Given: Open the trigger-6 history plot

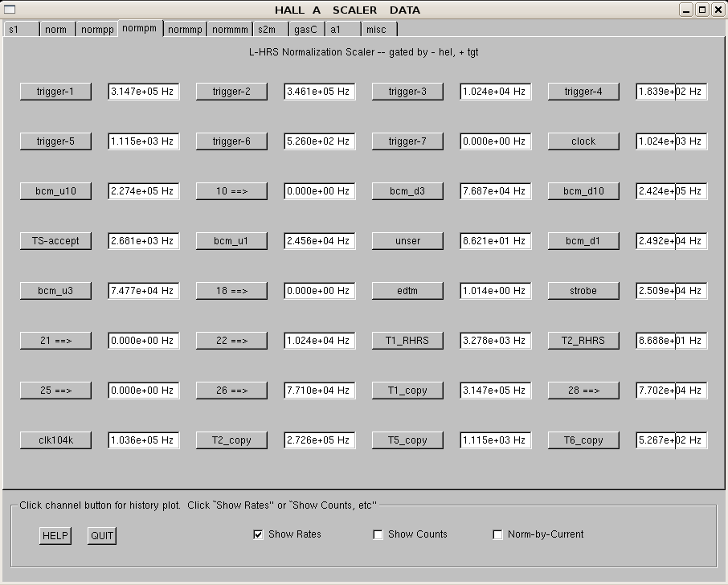Looking at the screenshot, I should point(231,141).
